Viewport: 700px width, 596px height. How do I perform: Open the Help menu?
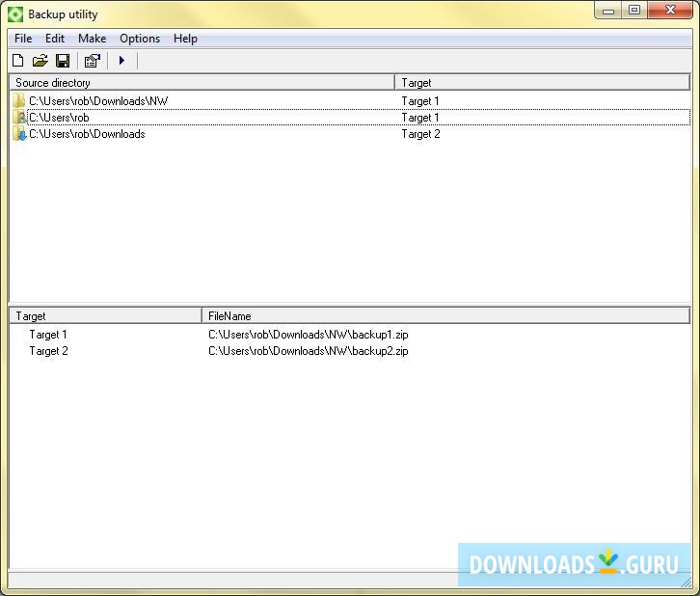pos(185,39)
